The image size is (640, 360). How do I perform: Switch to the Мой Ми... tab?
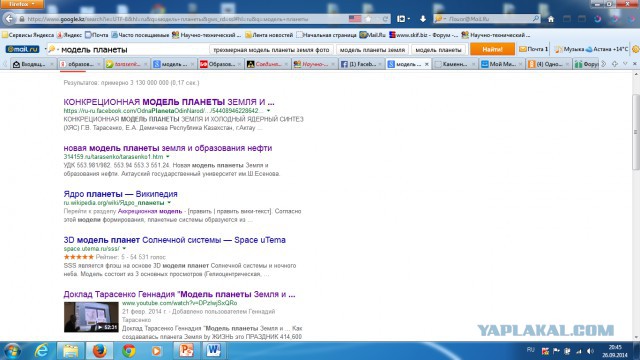coord(502,64)
